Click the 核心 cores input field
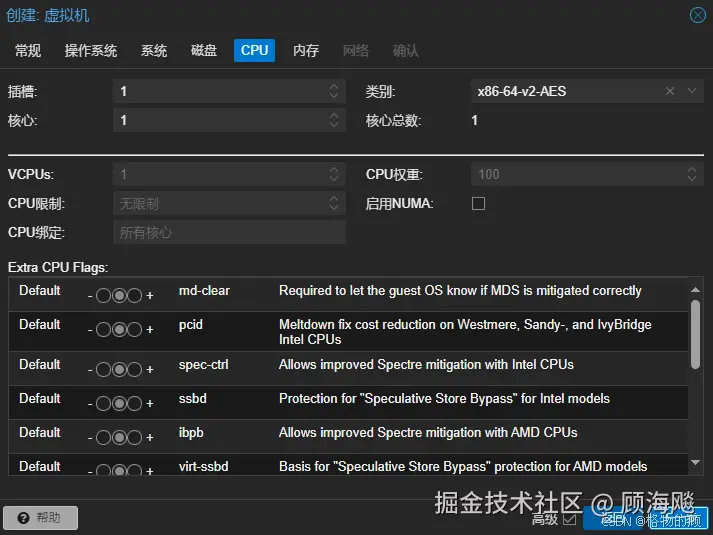Screen dimensions: 713x535 (229, 120)
